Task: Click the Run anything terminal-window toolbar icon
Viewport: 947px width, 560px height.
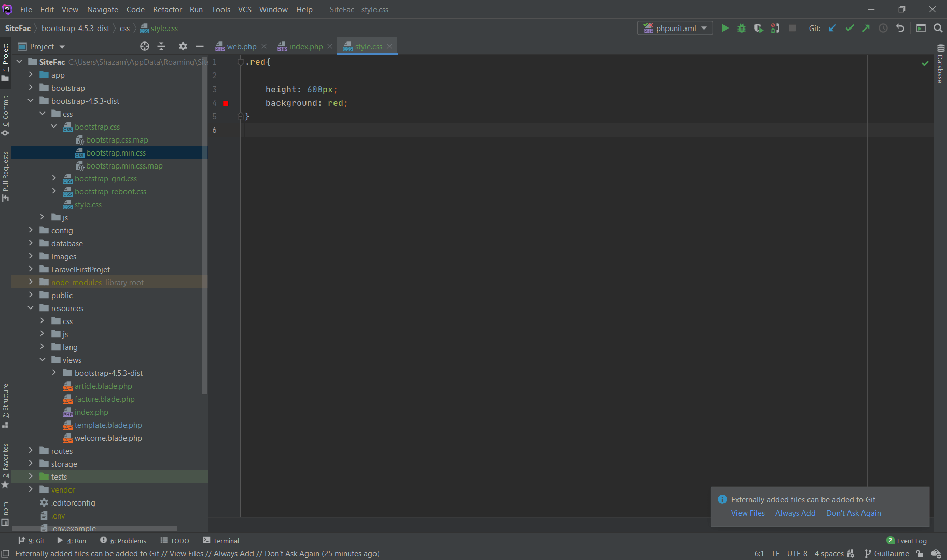Action: tap(921, 29)
